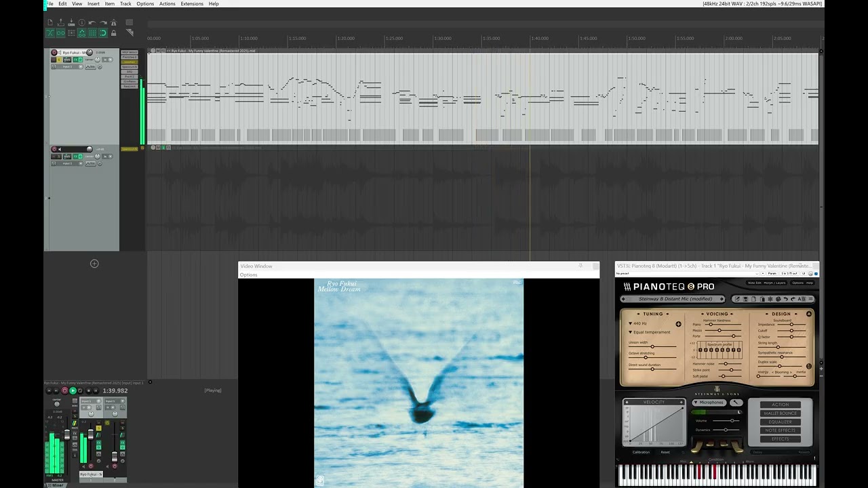Click Calibration under the velocity curve
The height and width of the screenshot is (488, 868).
pyautogui.click(x=641, y=452)
